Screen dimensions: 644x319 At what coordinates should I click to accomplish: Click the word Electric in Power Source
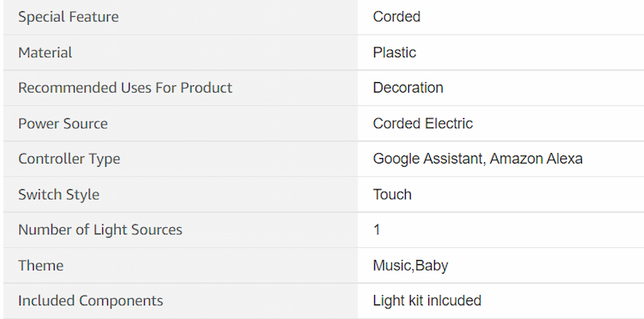click(448, 124)
